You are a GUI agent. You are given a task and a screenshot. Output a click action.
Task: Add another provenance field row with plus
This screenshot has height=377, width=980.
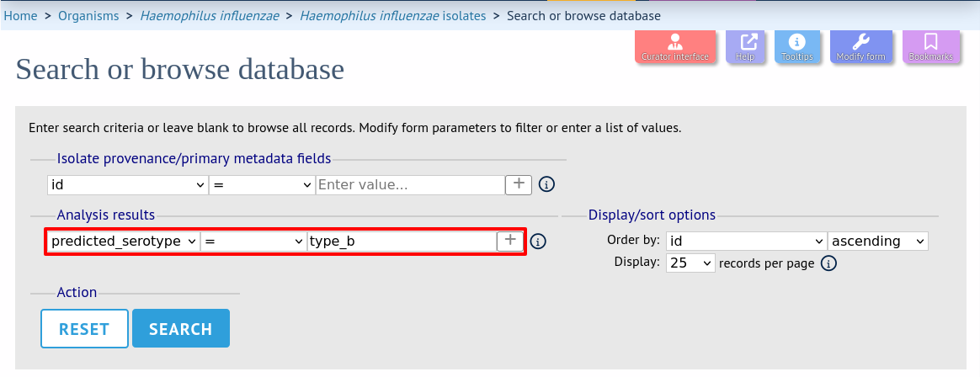[518, 184]
